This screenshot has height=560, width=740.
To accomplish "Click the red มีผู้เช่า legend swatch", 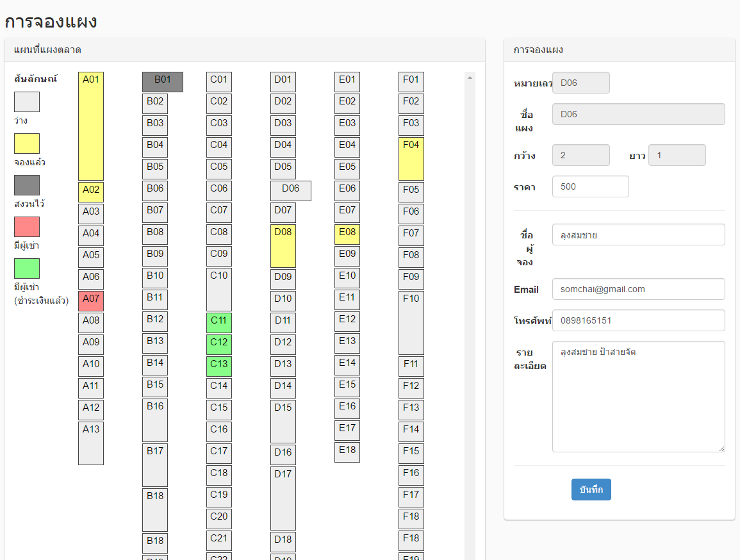I will point(27,227).
